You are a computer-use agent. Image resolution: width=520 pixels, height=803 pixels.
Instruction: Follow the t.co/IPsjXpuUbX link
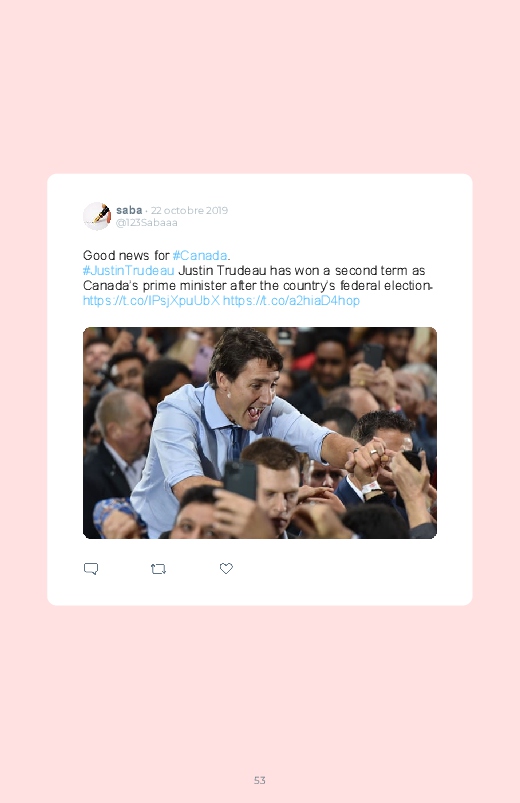click(x=151, y=301)
